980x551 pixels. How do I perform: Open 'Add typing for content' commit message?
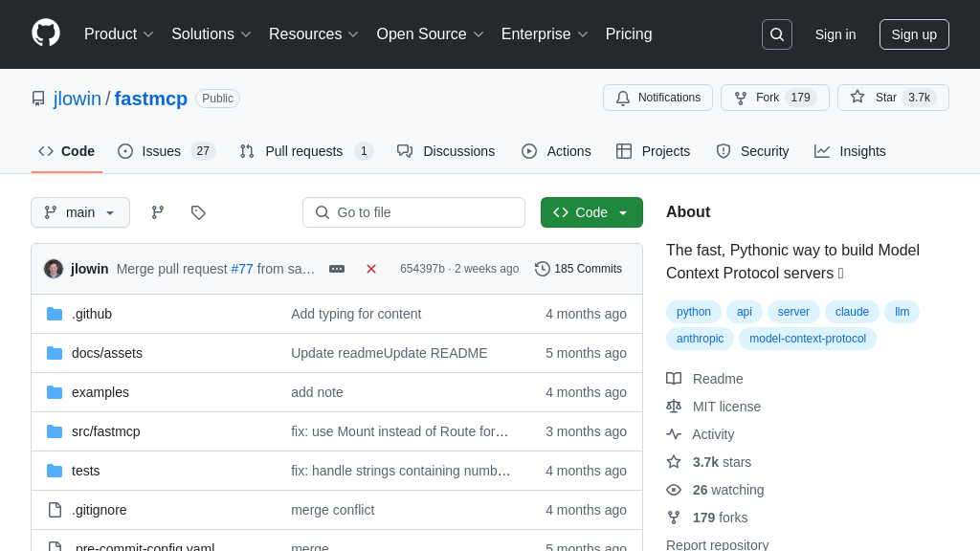[356, 314]
